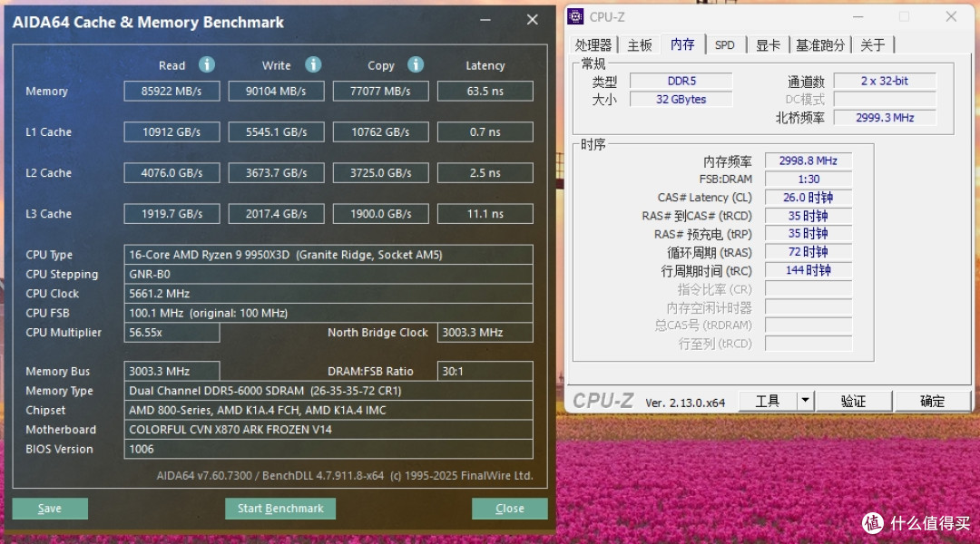Image resolution: width=980 pixels, height=544 pixels.
Task: Click the Start Benchmark button
Action: [280, 509]
